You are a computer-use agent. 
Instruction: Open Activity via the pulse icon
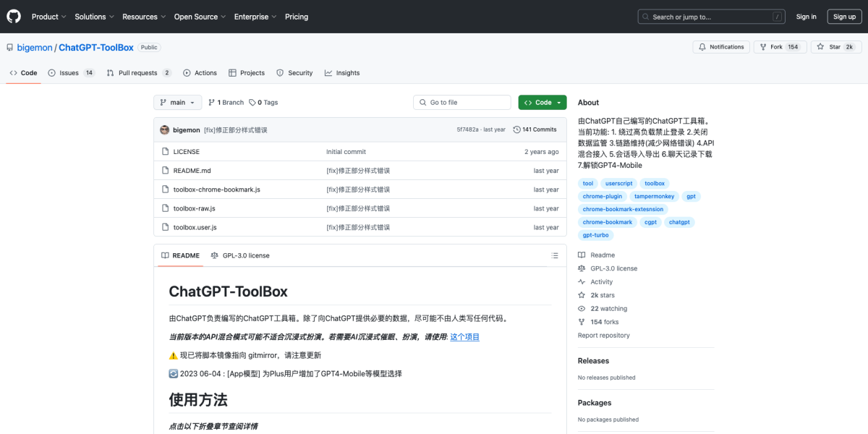point(581,281)
